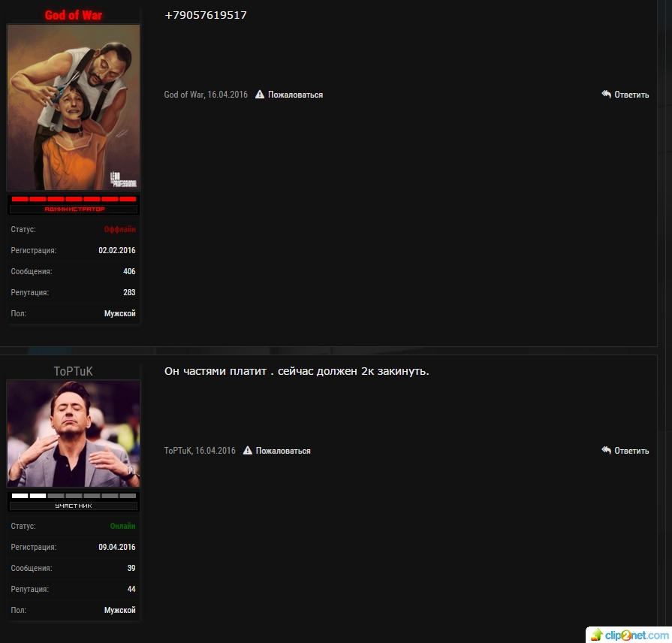View ToPTuK's avatar of man in suit

point(74,433)
